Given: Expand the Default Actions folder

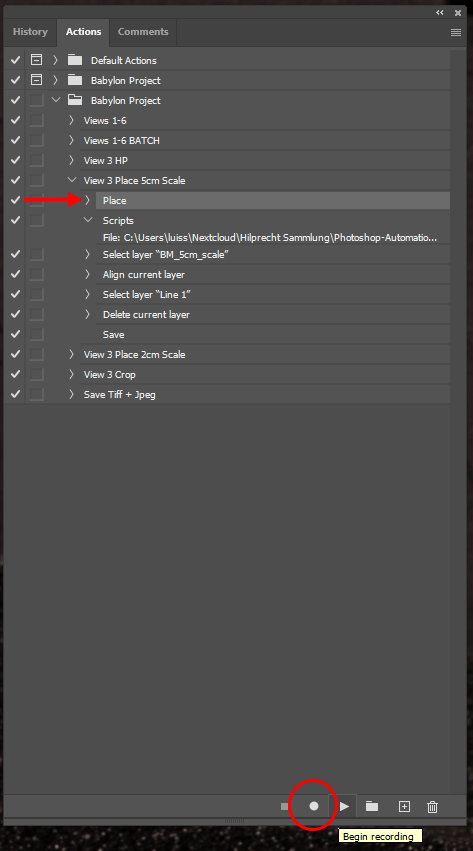Looking at the screenshot, I should point(55,60).
